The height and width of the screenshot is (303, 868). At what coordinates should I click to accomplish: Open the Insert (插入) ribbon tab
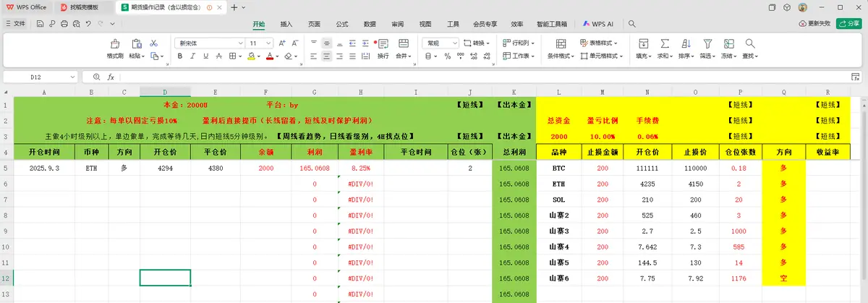point(286,24)
